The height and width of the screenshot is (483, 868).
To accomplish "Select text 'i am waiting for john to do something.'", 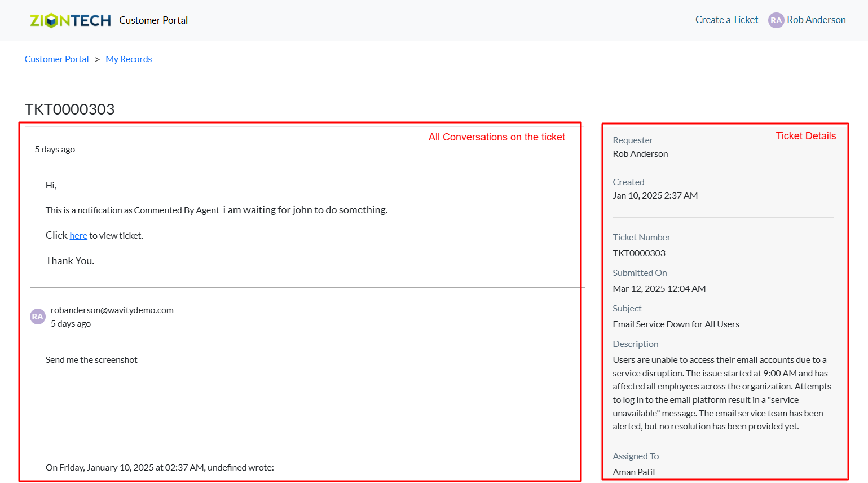I will coord(305,210).
